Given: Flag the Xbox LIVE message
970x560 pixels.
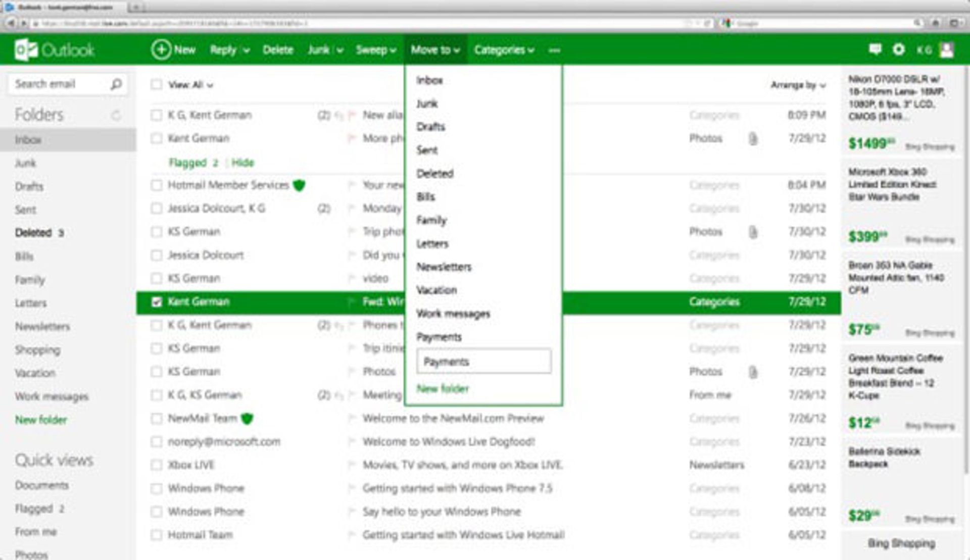Looking at the screenshot, I should (352, 465).
